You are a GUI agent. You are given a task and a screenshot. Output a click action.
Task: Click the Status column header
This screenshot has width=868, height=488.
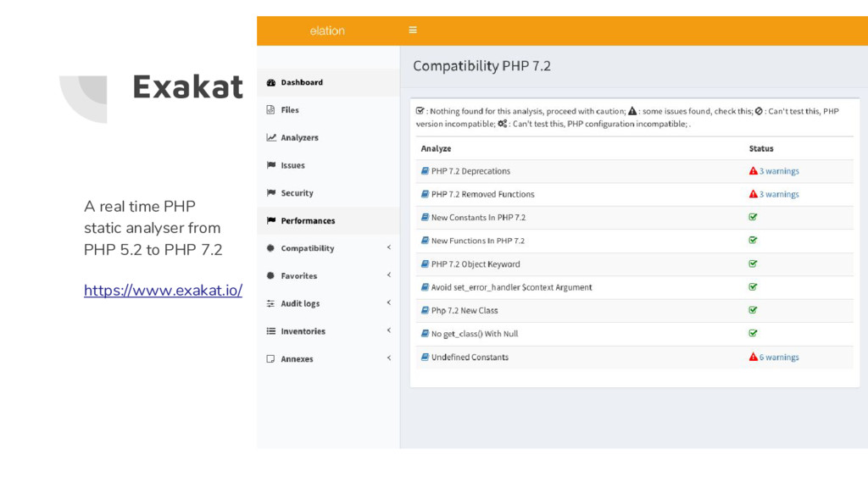pos(761,148)
